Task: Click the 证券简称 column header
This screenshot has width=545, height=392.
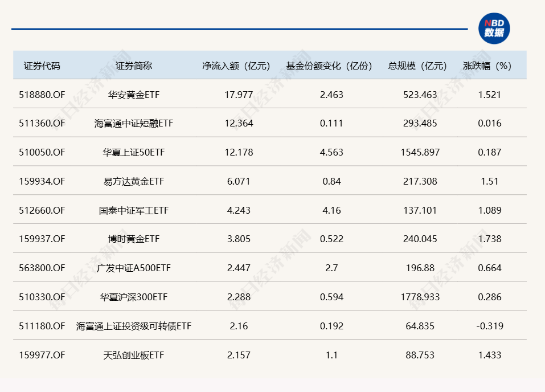Action: (x=134, y=66)
